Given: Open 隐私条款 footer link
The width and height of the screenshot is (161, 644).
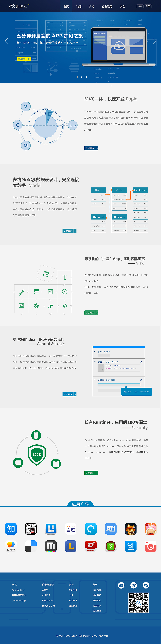Looking at the screenshot, I should pos(97,611).
